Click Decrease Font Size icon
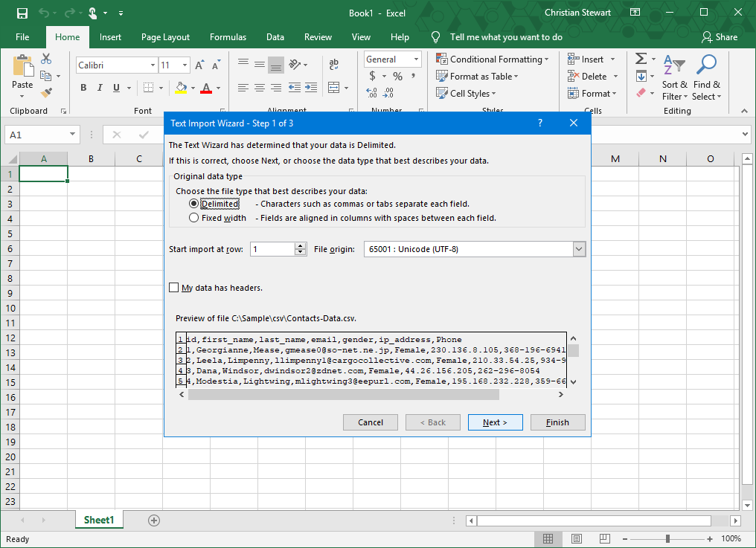 tap(216, 65)
